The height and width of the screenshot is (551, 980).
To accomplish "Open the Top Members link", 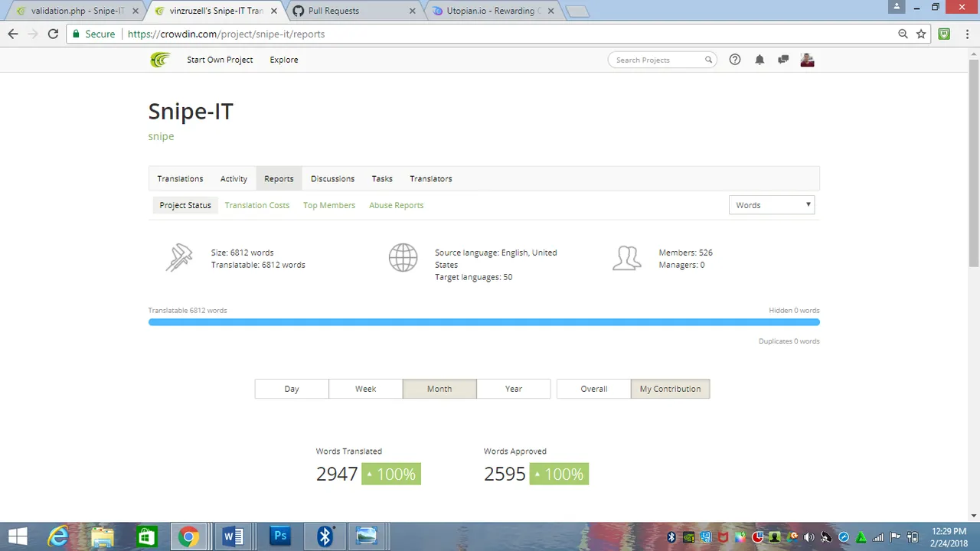I will tap(329, 205).
